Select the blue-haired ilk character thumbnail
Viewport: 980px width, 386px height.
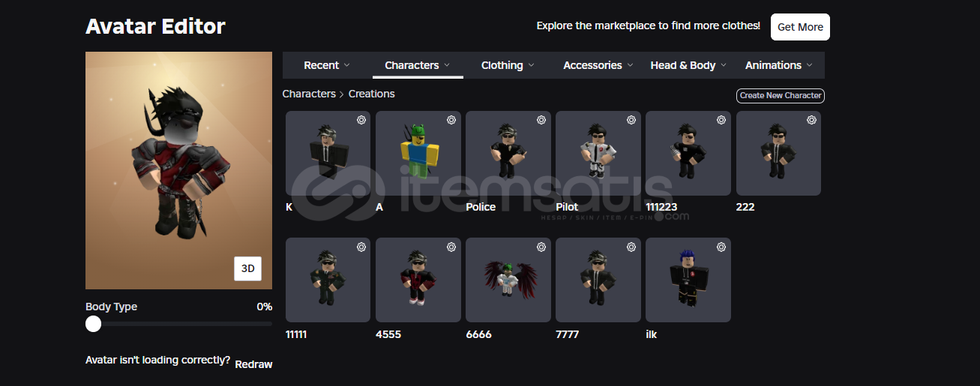[x=688, y=280]
